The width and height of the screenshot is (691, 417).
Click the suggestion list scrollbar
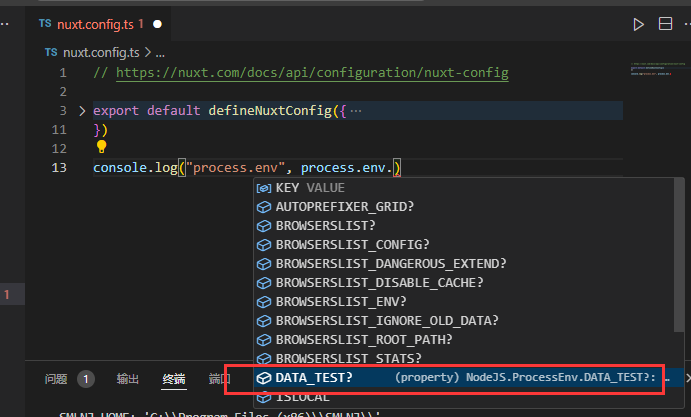[679, 255]
